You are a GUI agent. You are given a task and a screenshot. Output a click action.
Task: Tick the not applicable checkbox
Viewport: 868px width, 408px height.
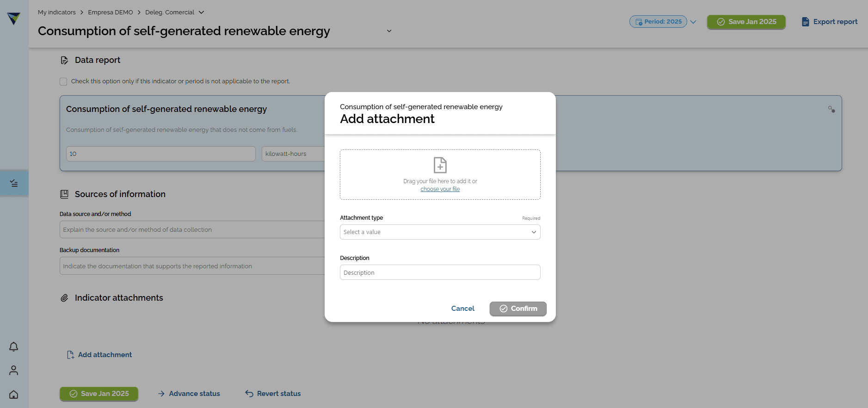pos(63,81)
